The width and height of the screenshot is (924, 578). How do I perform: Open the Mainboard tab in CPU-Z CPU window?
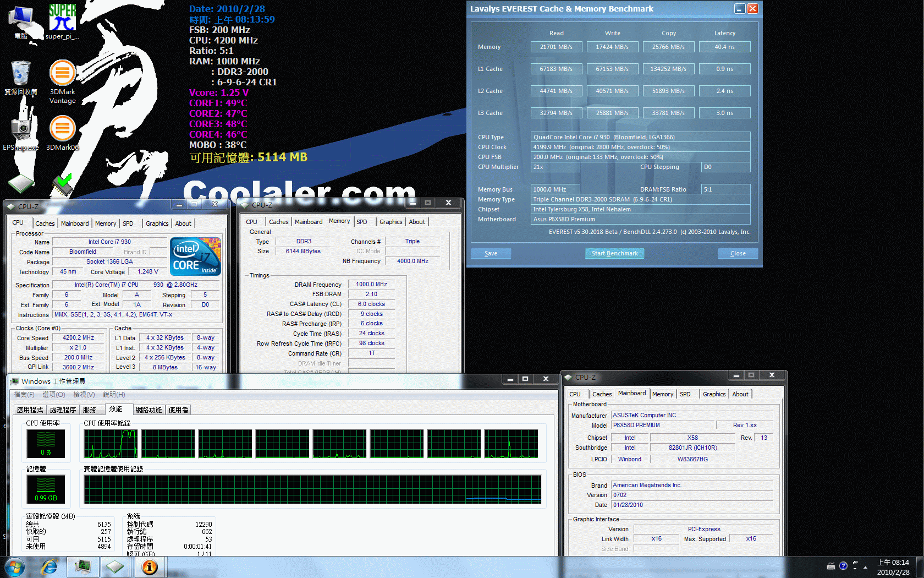click(75, 223)
